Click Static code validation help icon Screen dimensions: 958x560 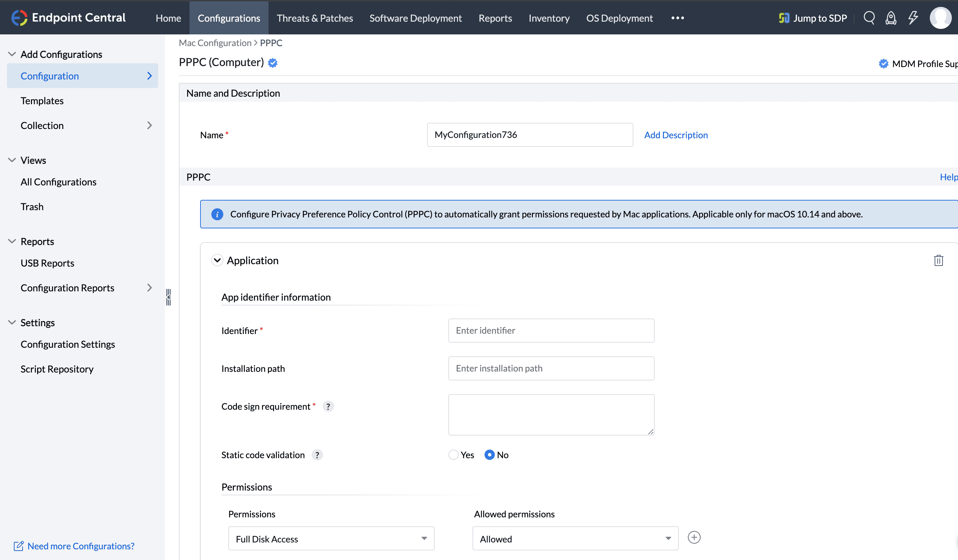[317, 455]
